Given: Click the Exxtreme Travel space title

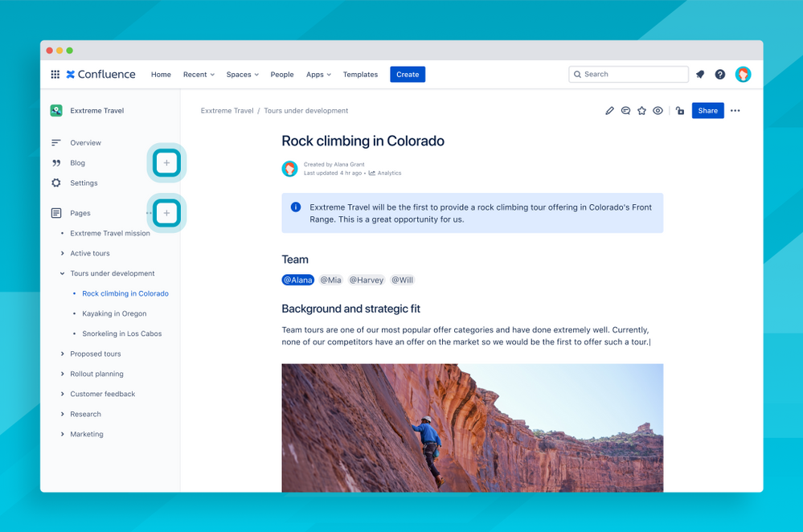Looking at the screenshot, I should click(x=96, y=111).
